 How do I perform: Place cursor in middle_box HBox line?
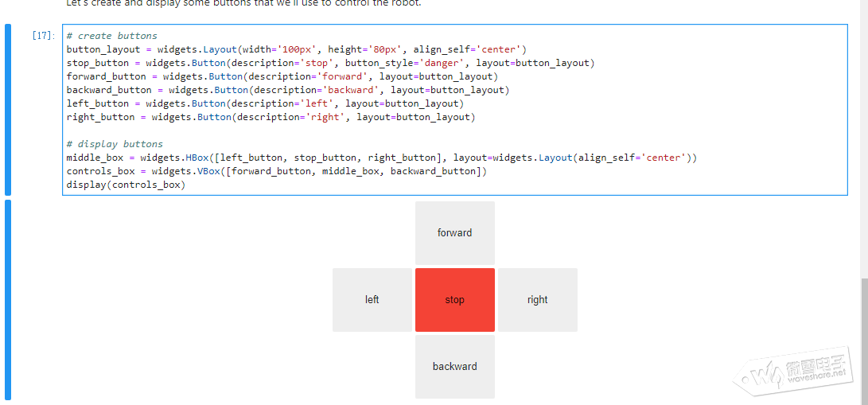[x=381, y=158]
